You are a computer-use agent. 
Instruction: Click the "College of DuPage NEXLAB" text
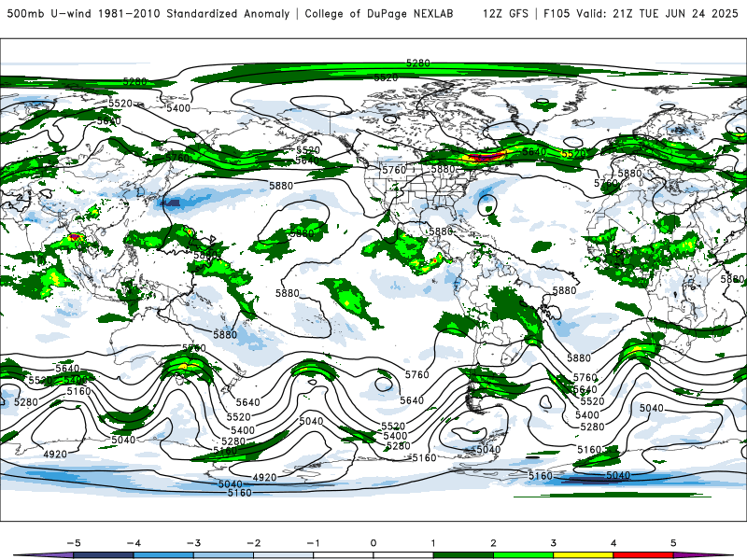379,14
